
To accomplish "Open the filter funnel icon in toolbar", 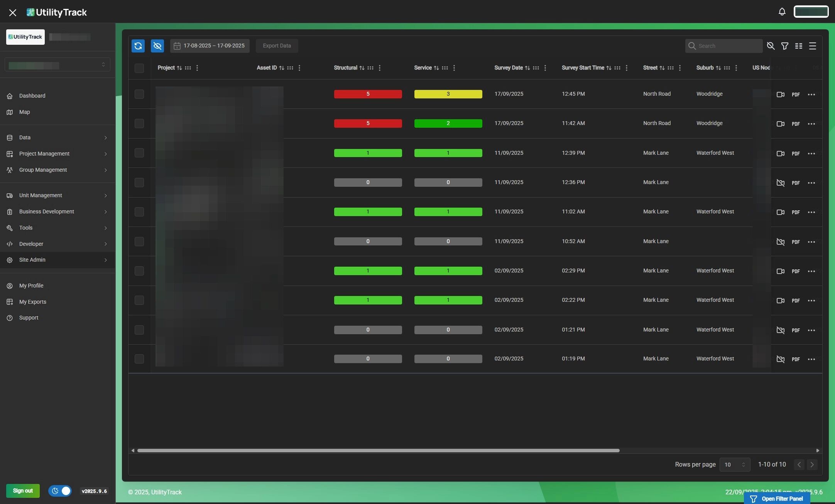I will (784, 46).
